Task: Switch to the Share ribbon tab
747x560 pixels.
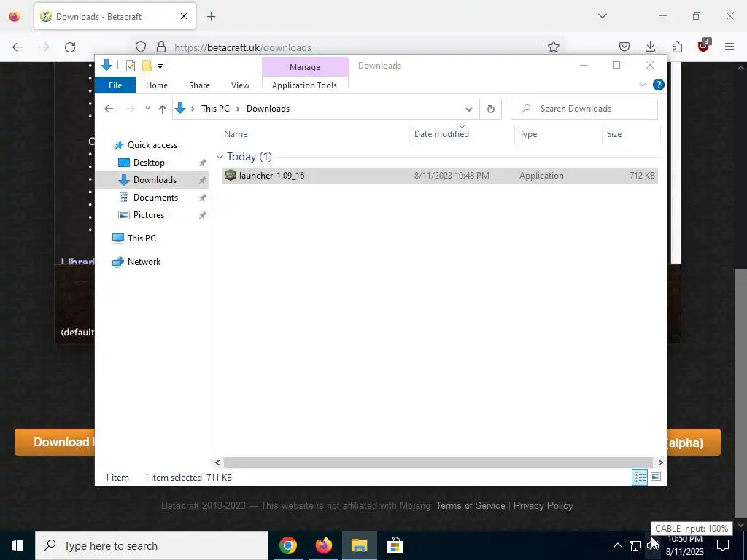Action: pyautogui.click(x=199, y=85)
